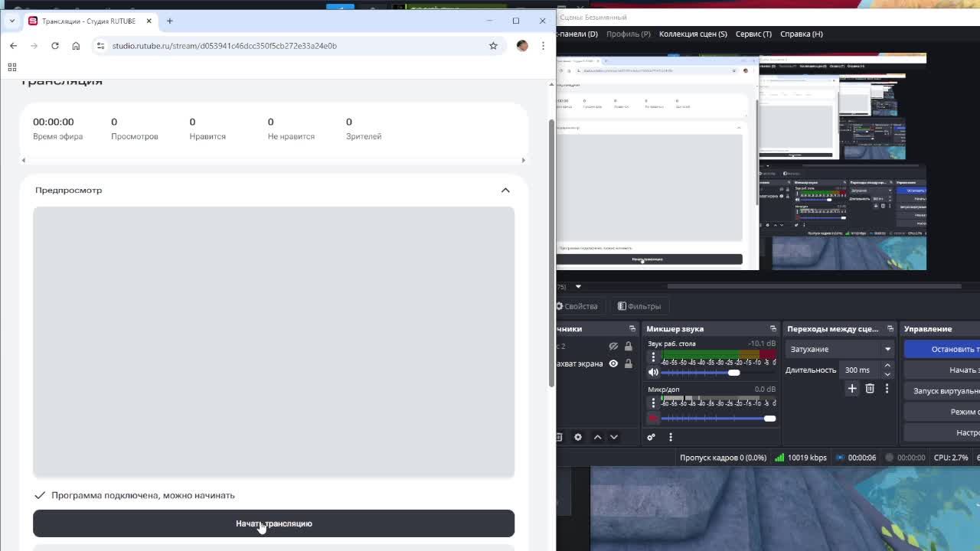Open the Док-панели menu in OBS
This screenshot has width=980, height=551.
(578, 34)
